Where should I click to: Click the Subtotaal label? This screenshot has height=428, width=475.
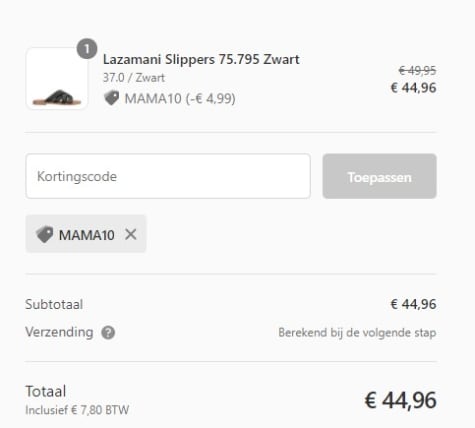54,304
